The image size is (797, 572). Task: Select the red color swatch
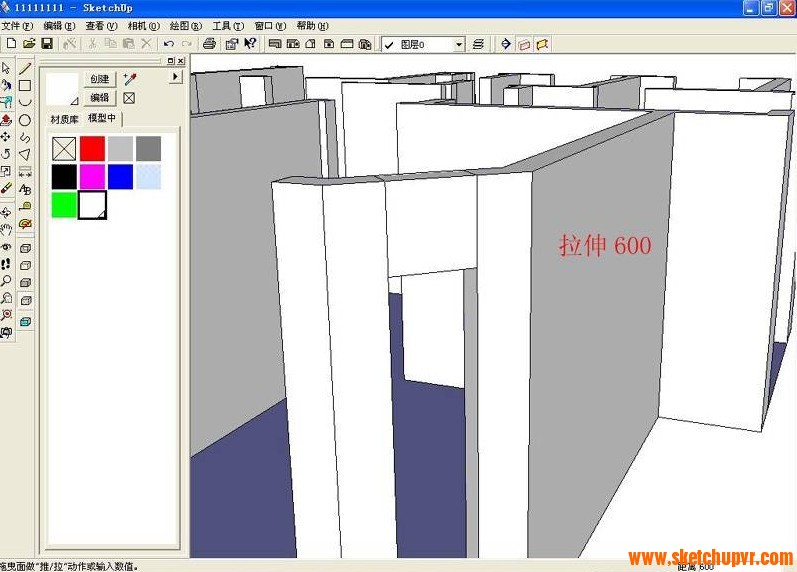point(92,148)
